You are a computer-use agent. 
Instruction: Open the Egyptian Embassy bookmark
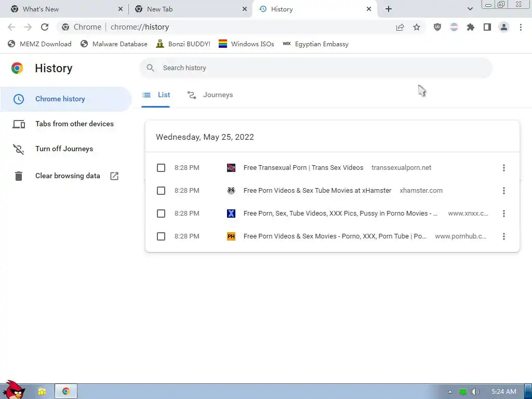[x=315, y=44]
